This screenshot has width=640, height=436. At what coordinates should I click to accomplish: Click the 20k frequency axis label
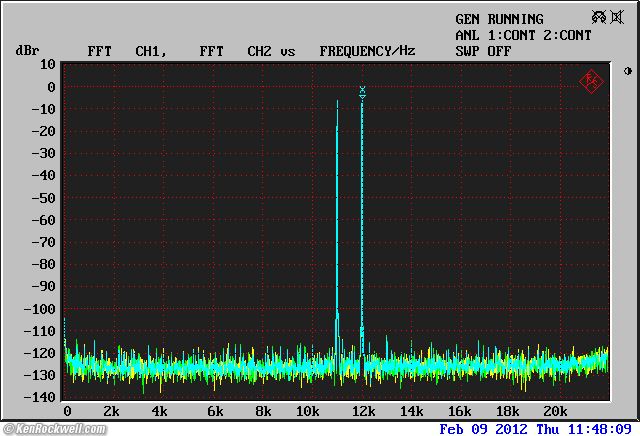(x=555, y=412)
